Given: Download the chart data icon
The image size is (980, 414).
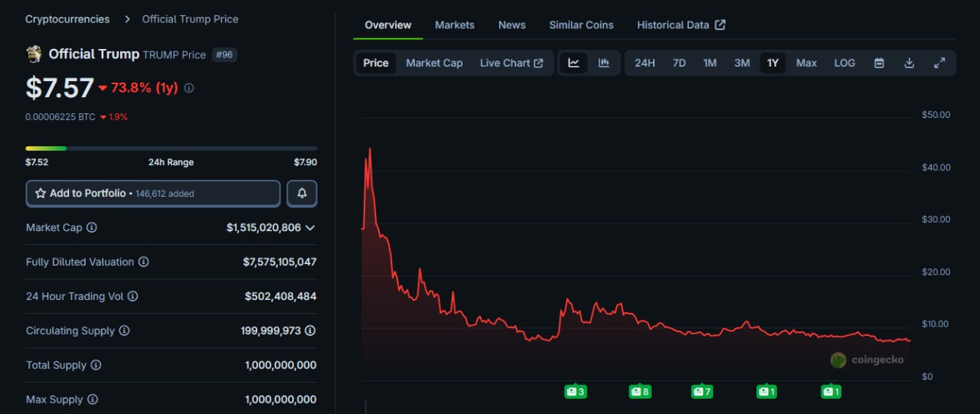Looking at the screenshot, I should point(909,63).
